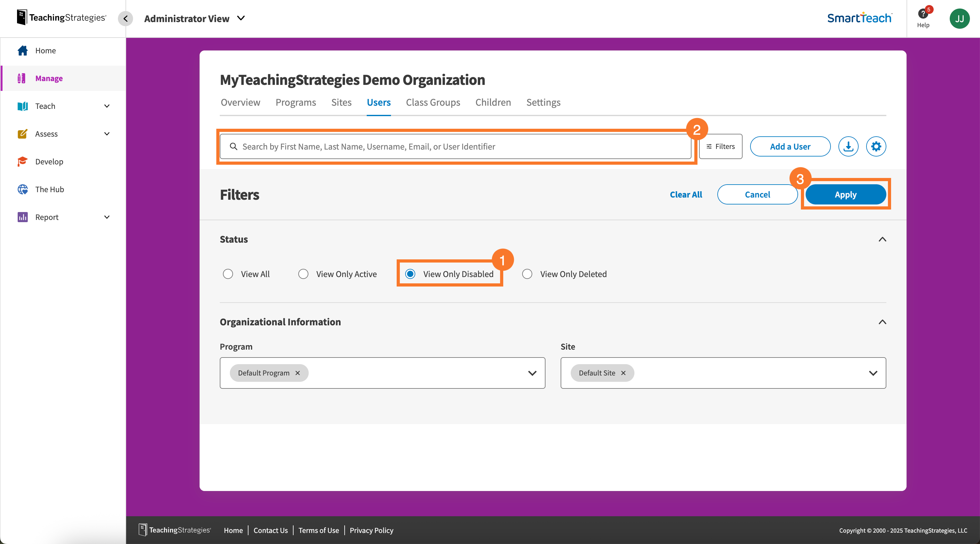The width and height of the screenshot is (980, 544).
Task: Click The Hub globe icon
Action: pos(22,189)
